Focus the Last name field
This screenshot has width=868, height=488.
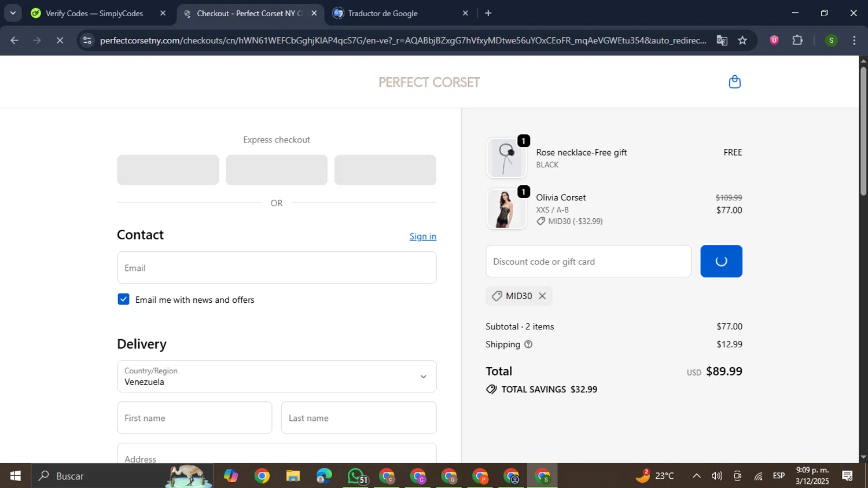(x=359, y=417)
